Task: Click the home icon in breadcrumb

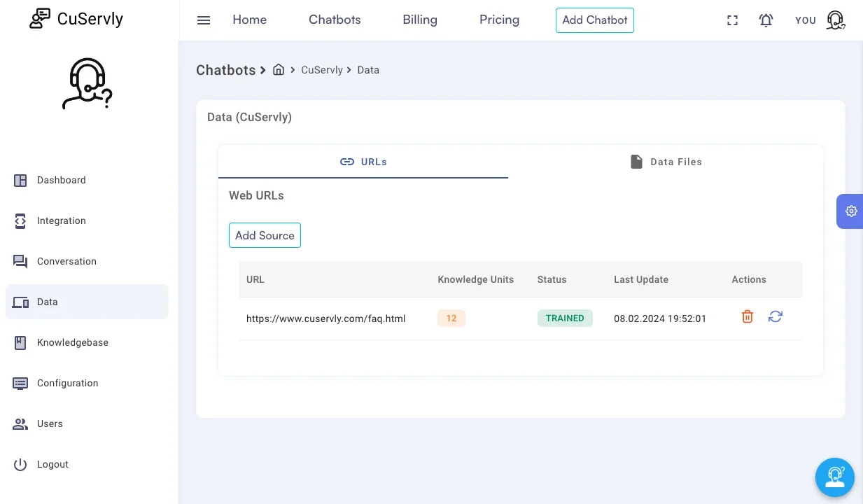Action: pos(279,70)
